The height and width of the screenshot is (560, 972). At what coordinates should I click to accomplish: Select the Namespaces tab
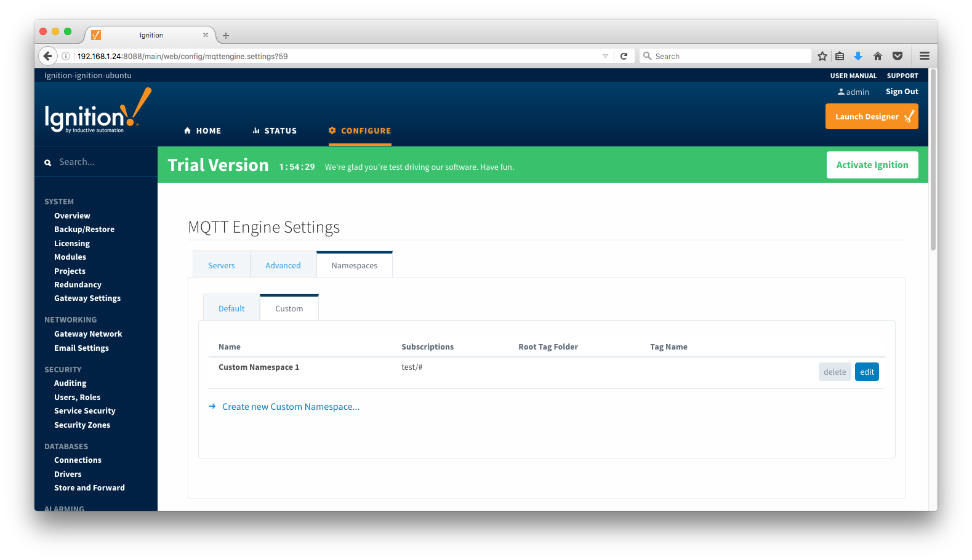pyautogui.click(x=355, y=265)
